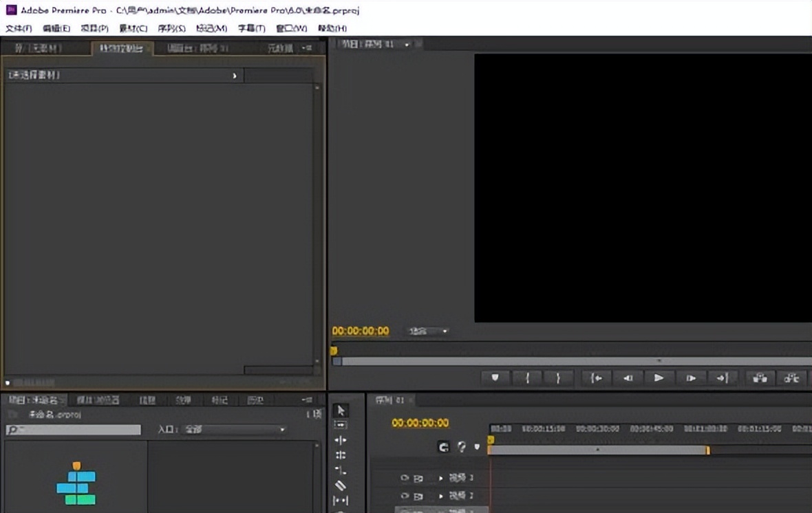Open the 窗口(W) menu
Viewport: 812px width, 513px height.
point(291,28)
